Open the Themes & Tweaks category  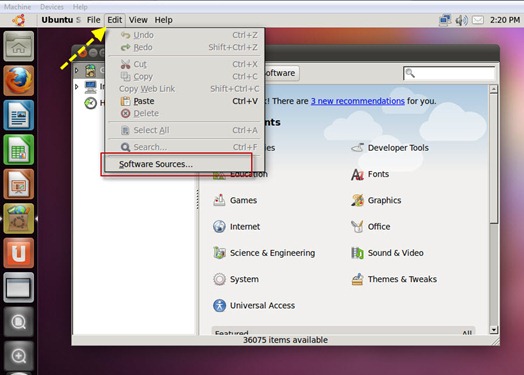pyautogui.click(x=402, y=279)
